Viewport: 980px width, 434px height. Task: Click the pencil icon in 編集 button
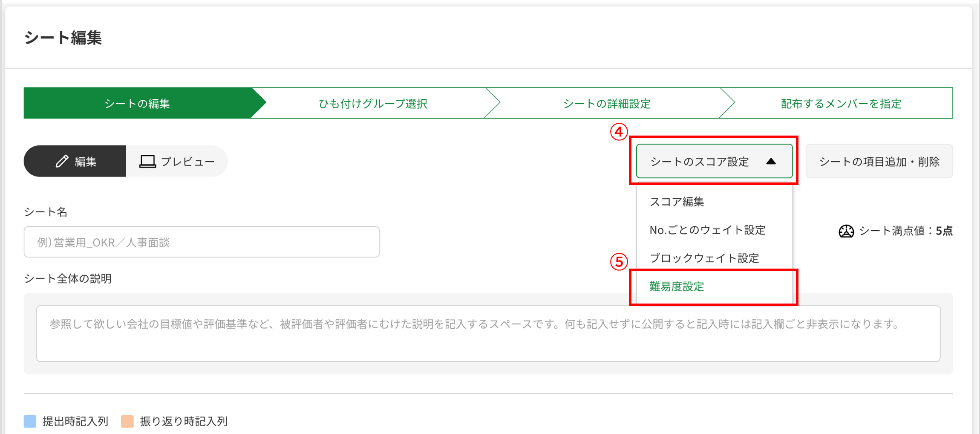pyautogui.click(x=62, y=161)
